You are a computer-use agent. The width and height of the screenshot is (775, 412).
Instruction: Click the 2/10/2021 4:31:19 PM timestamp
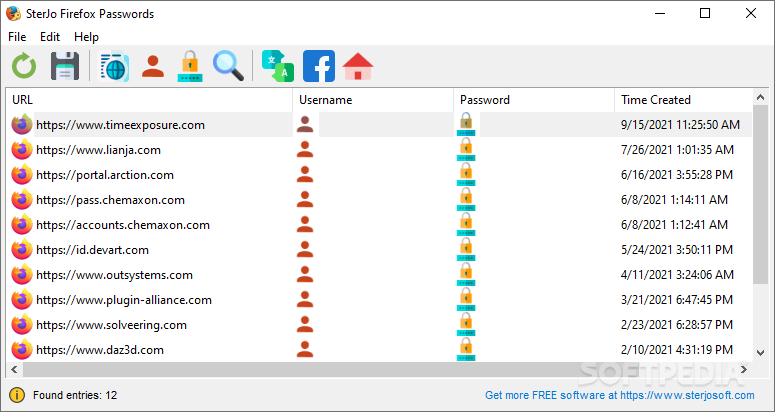click(x=677, y=350)
